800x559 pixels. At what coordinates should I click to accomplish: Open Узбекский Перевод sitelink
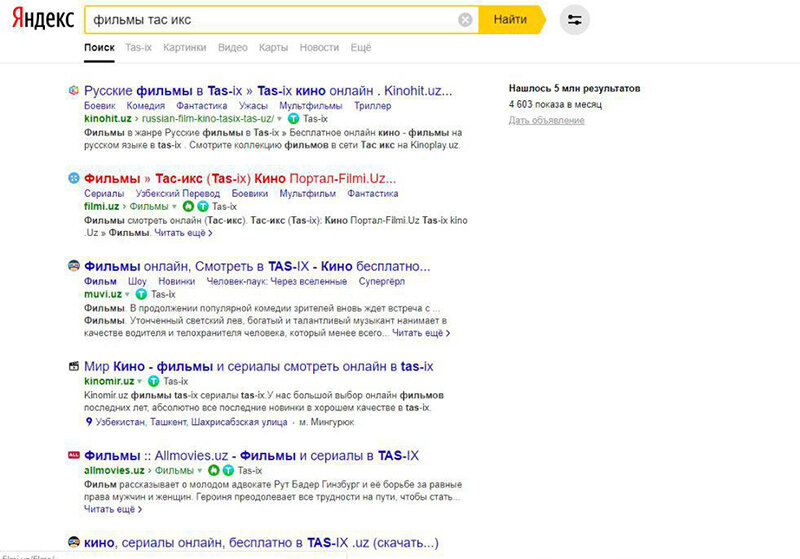point(178,193)
